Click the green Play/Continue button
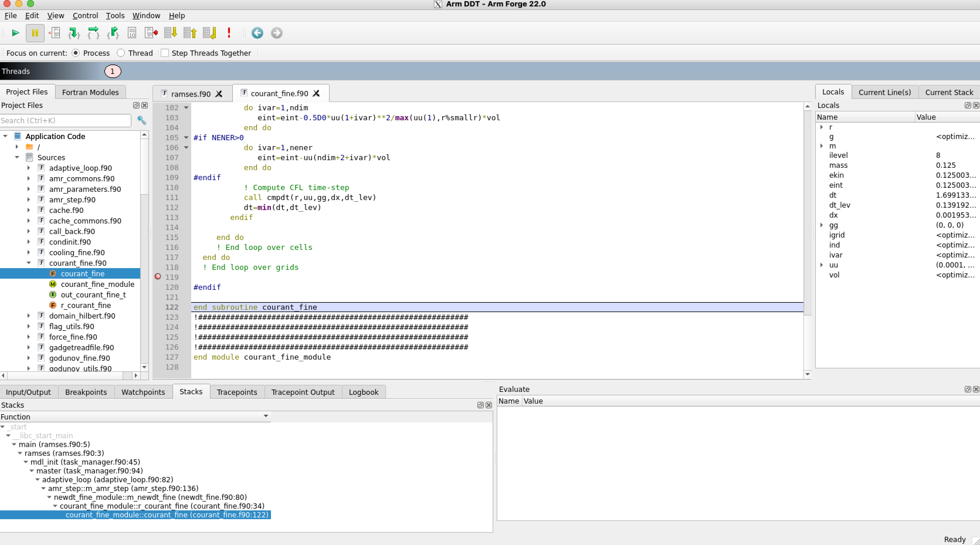The width and height of the screenshot is (980, 545). click(15, 33)
